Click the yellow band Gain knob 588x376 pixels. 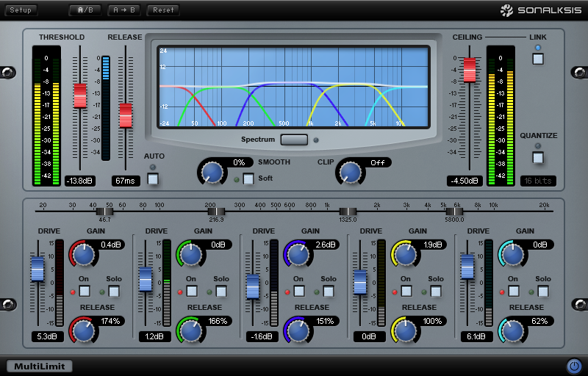pyautogui.click(x=406, y=255)
